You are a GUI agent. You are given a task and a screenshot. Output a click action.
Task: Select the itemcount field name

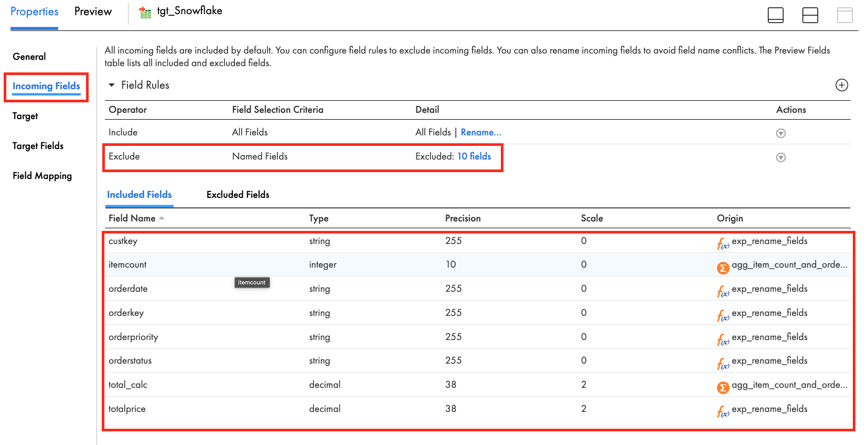tap(127, 264)
